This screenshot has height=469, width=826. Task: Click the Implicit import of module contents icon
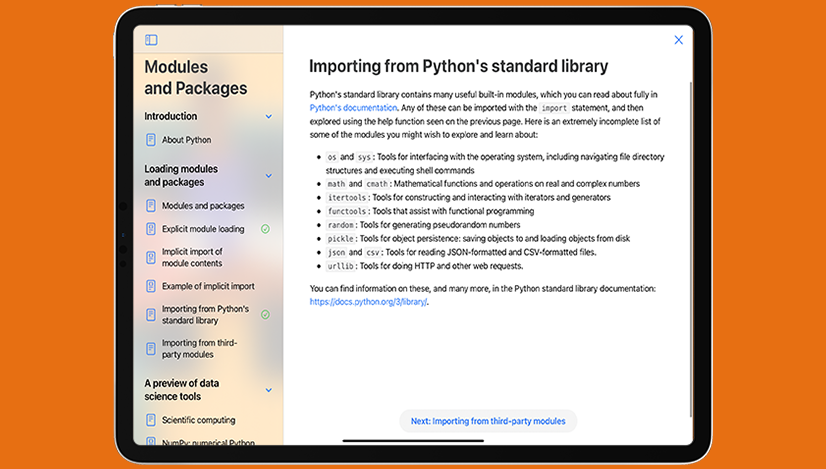pyautogui.click(x=150, y=257)
